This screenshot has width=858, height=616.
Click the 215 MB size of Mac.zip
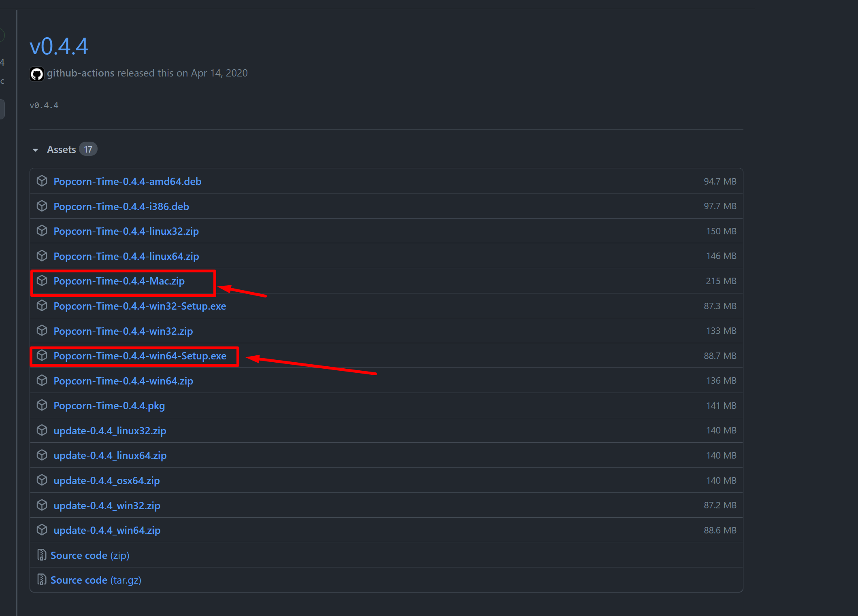(x=721, y=281)
